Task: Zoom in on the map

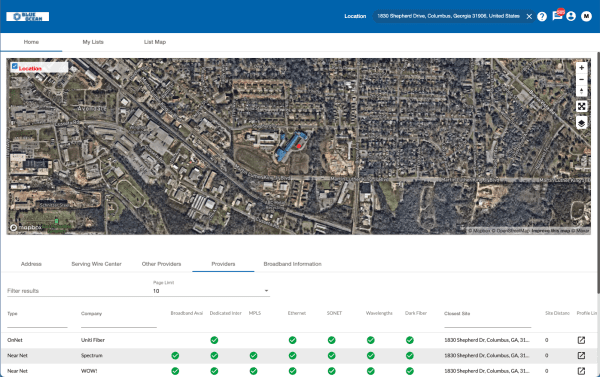Action: click(581, 68)
